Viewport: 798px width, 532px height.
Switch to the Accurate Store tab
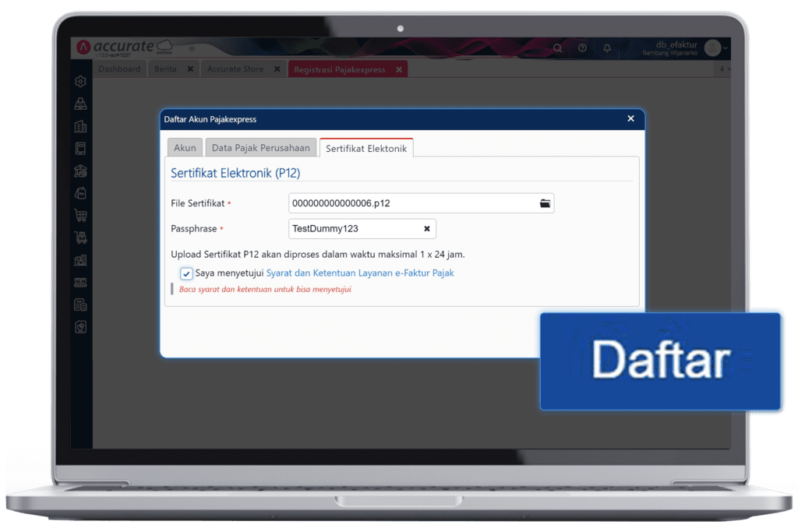click(235, 69)
